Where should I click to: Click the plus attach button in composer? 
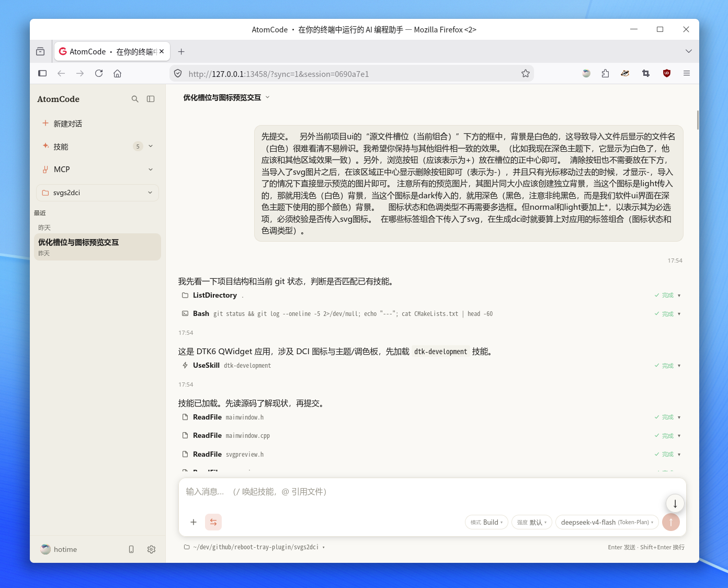194,522
